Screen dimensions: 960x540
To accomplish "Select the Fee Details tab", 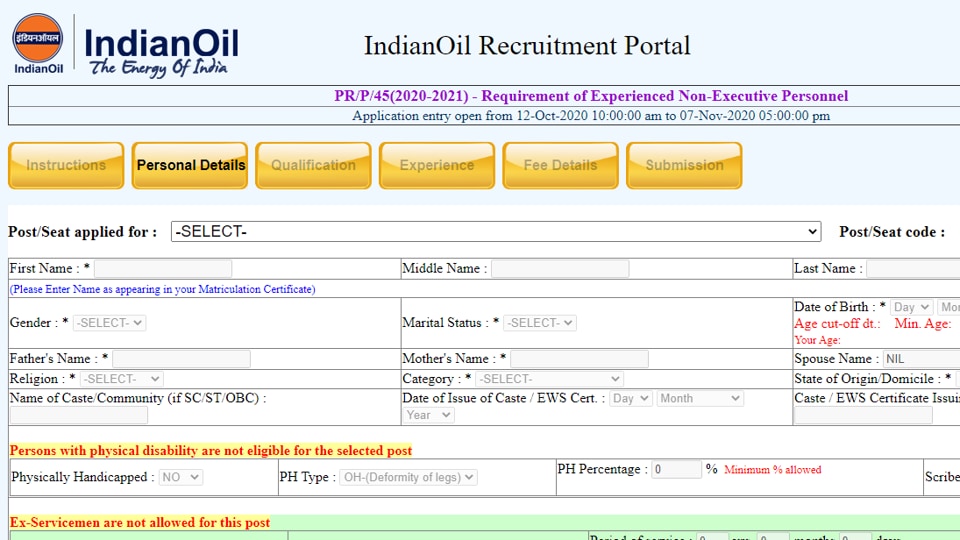I will click(x=561, y=165).
